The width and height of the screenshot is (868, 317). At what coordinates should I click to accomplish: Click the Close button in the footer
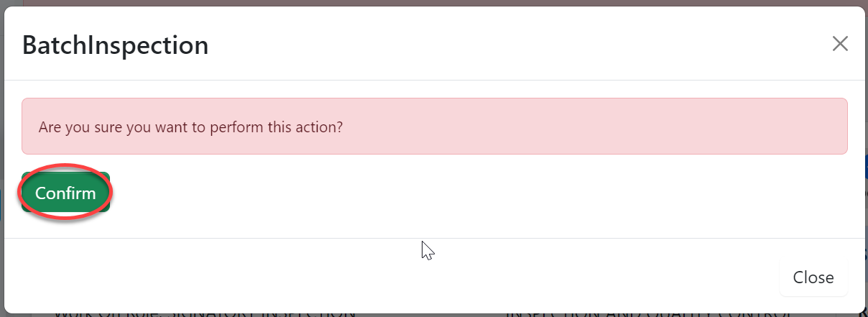tap(813, 277)
